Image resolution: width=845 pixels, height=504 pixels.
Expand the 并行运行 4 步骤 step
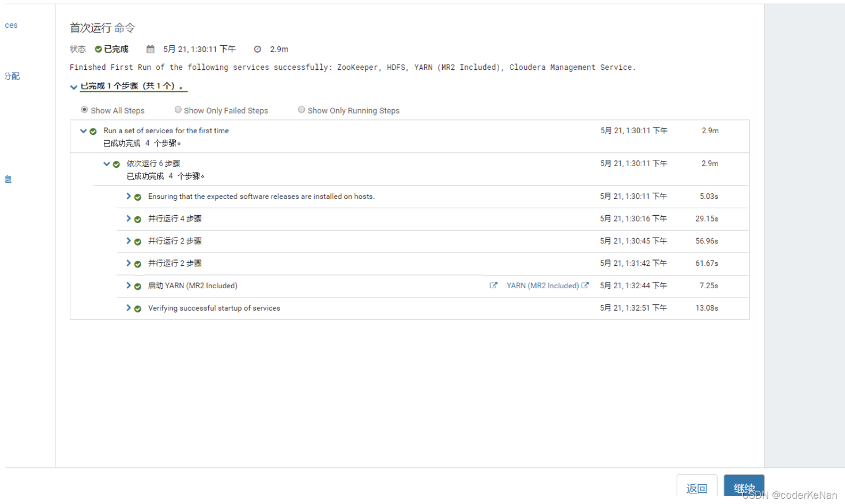click(128, 218)
